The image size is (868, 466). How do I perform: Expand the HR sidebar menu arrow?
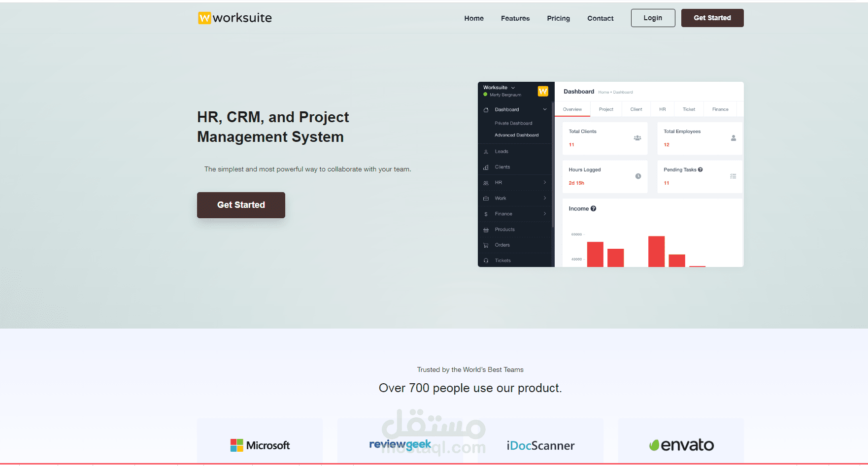coord(545,182)
